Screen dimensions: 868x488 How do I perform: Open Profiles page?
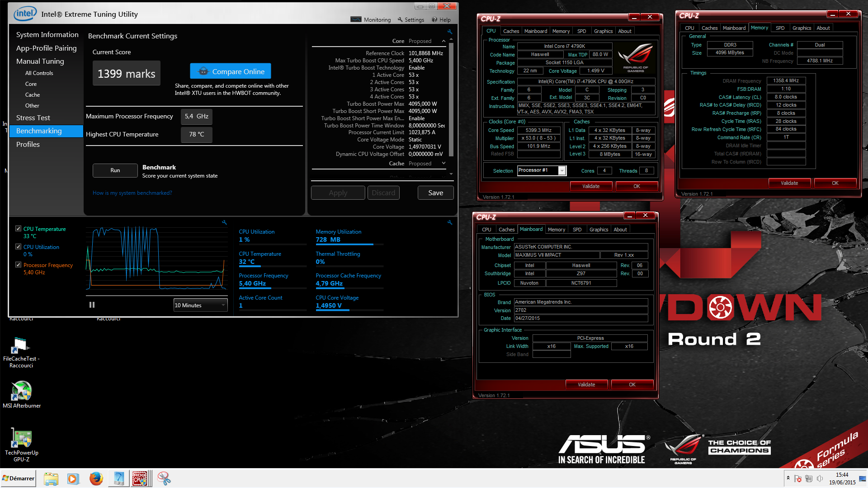pyautogui.click(x=28, y=145)
